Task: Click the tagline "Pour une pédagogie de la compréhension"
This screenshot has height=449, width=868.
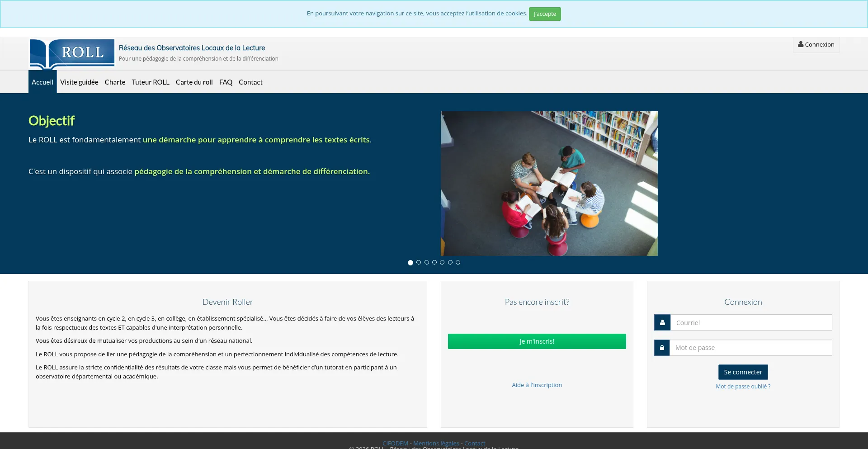Action: pos(198,59)
